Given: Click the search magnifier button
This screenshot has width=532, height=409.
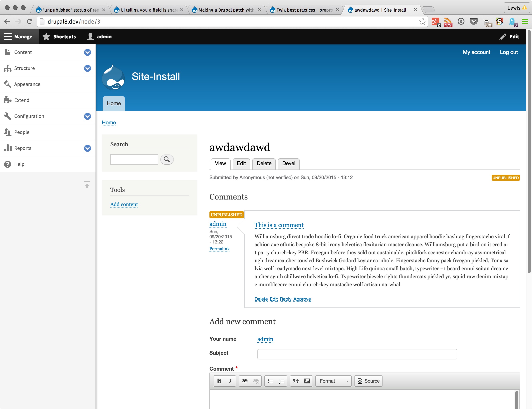Looking at the screenshot, I should click(x=167, y=160).
